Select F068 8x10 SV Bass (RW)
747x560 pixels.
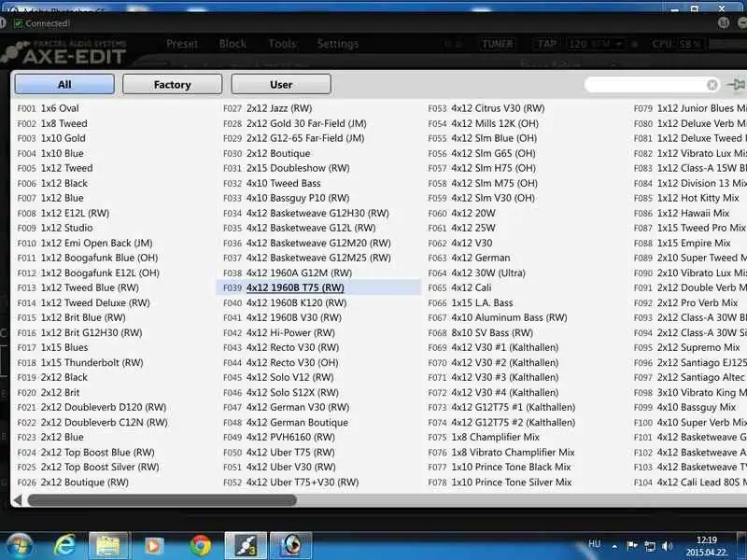click(480, 332)
